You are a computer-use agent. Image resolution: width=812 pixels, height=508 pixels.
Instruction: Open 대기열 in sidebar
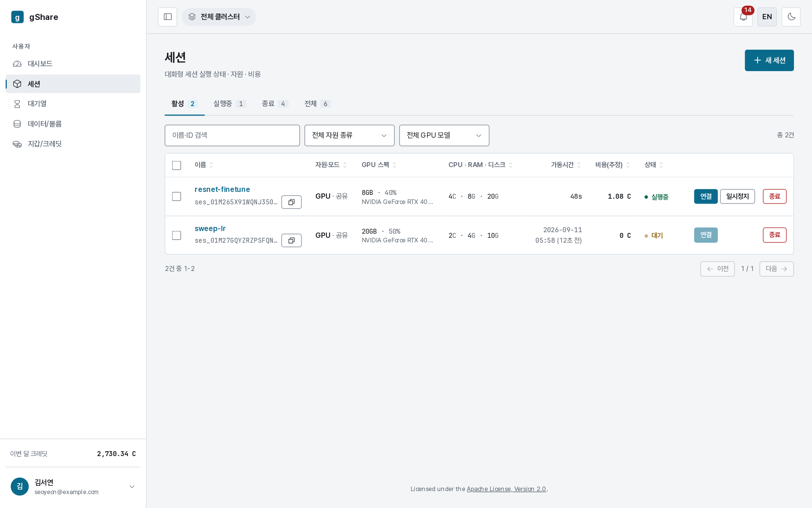[73, 104]
